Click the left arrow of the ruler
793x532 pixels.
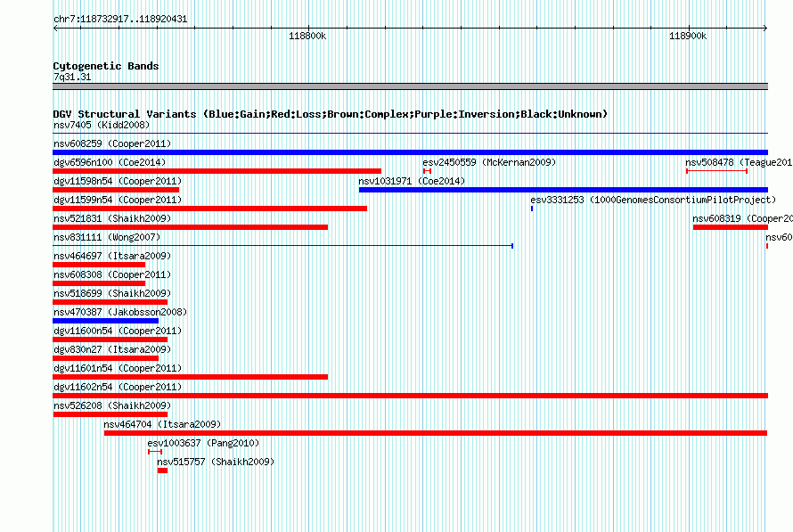(55, 29)
